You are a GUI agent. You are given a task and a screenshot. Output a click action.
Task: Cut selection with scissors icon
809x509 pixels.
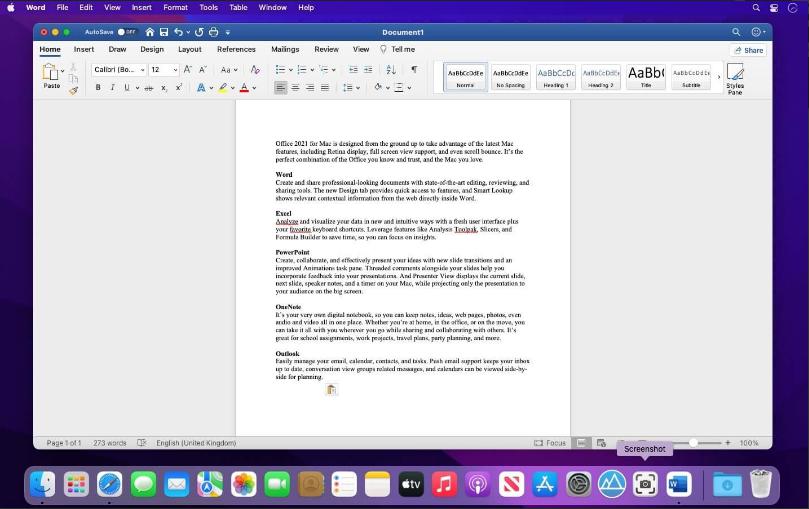click(73, 67)
